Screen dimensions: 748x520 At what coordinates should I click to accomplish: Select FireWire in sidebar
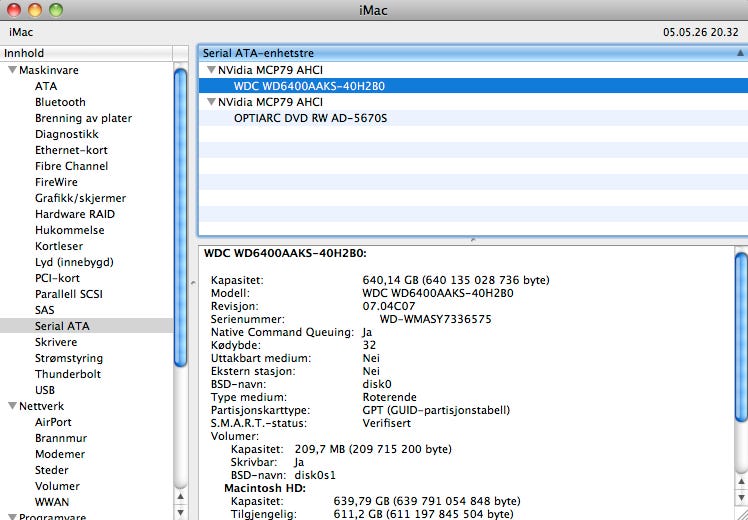tap(56, 182)
